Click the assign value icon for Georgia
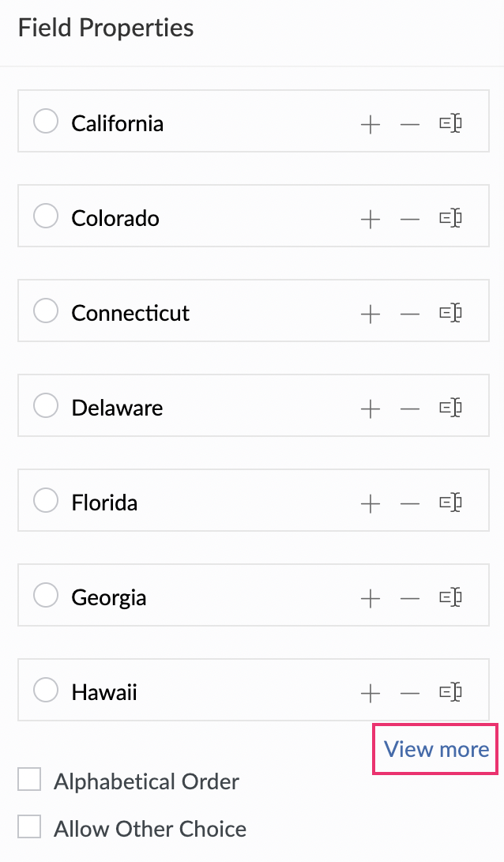This screenshot has width=504, height=862. click(450, 597)
